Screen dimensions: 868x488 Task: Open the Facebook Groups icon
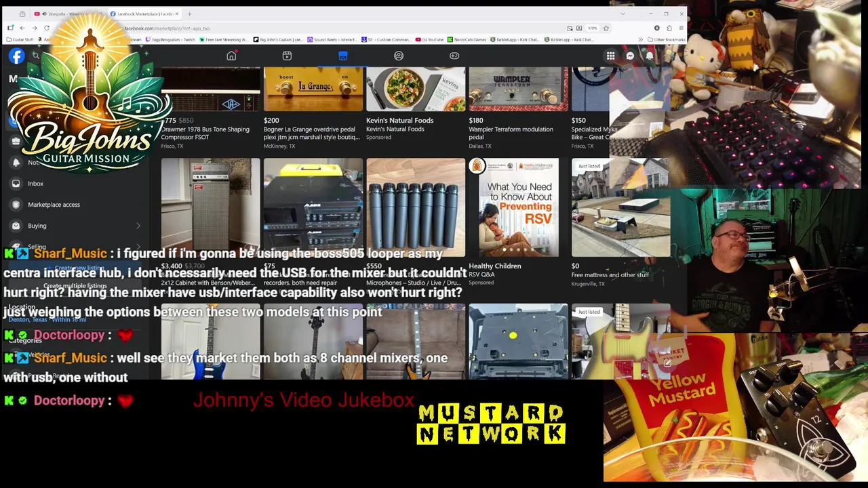point(399,56)
